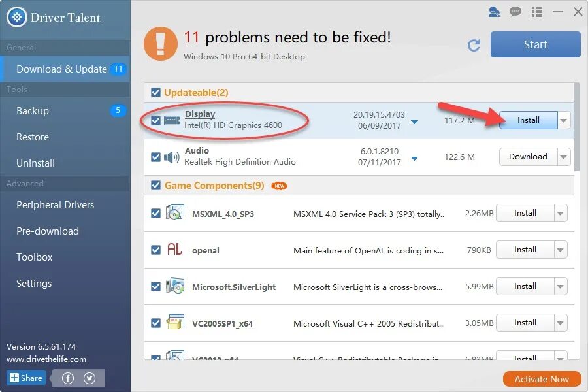Viewport: 588px width, 392px height.
Task: Expand Audio driver version dropdown arrow
Action: pos(414,159)
